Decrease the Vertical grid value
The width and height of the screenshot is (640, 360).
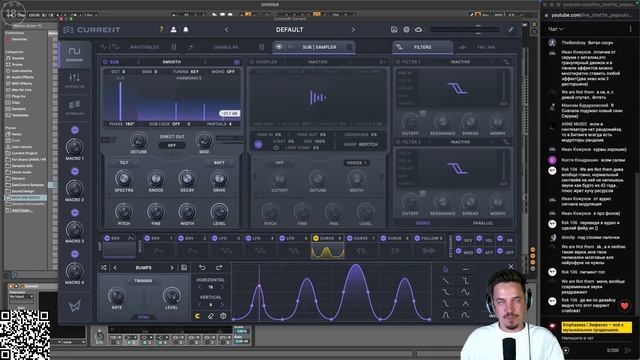pos(200,304)
